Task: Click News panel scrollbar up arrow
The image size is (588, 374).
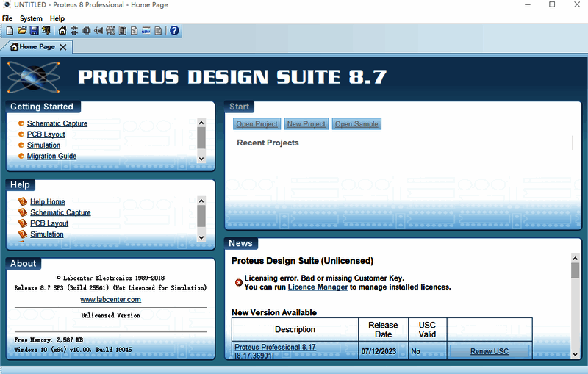Action: click(x=576, y=258)
